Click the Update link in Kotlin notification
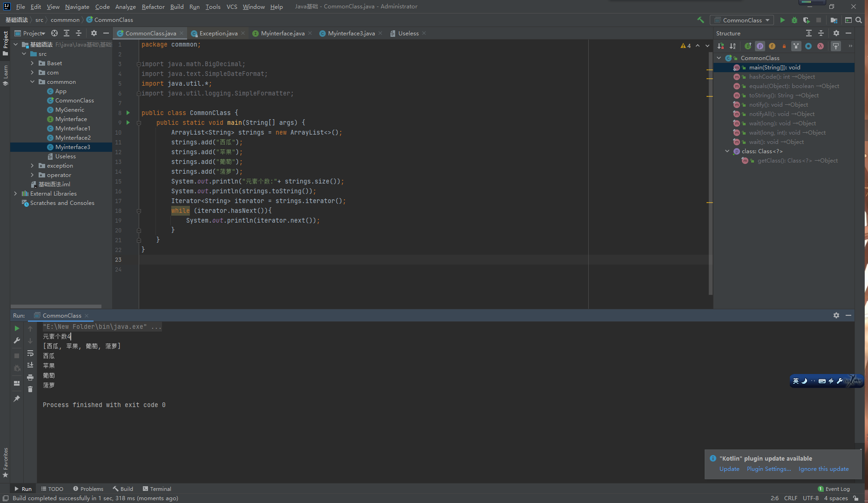This screenshot has height=503, width=868. click(729, 469)
